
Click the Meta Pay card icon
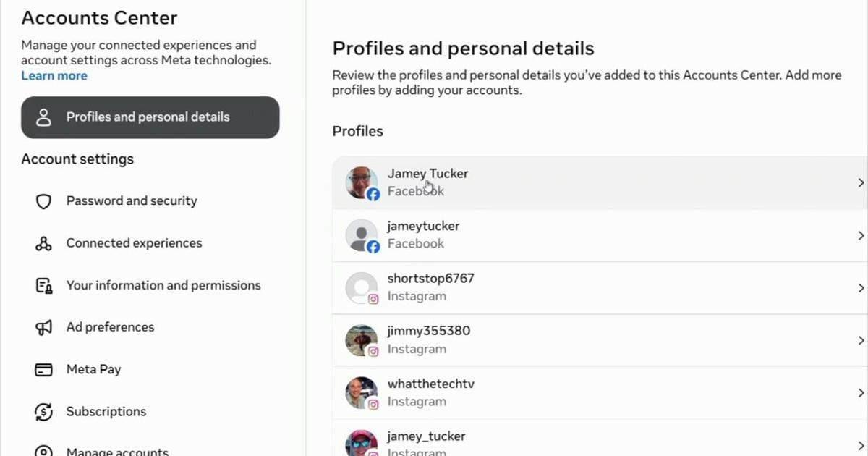43,369
